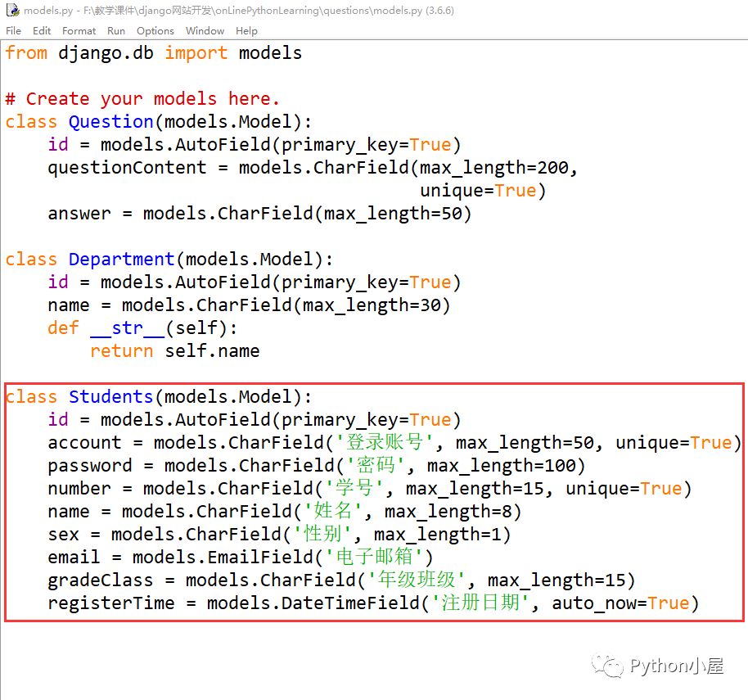The width and height of the screenshot is (748, 700).
Task: Click the 'answer' field line with max_length=50
Action: coord(259,214)
